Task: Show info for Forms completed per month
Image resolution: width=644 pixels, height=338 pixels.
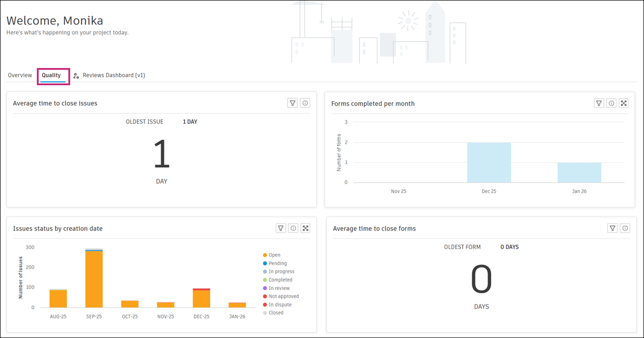Action: pos(611,103)
